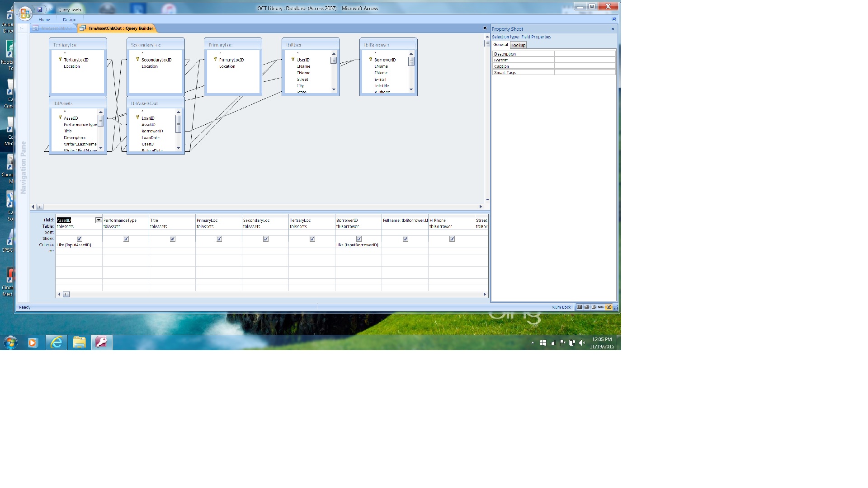868x488 pixels.
Task: Select General tab in Property Sheet
Action: [x=500, y=45]
